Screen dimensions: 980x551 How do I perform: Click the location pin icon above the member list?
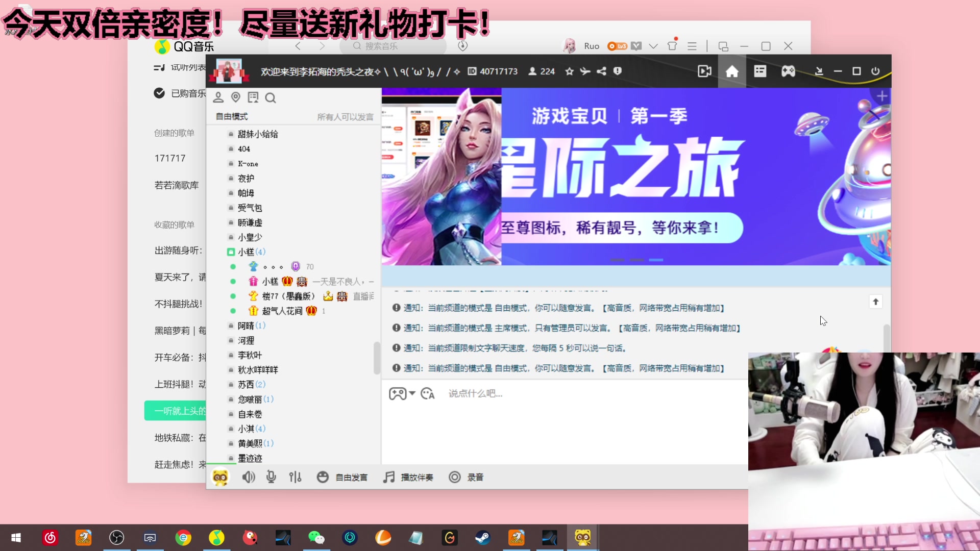236,97
